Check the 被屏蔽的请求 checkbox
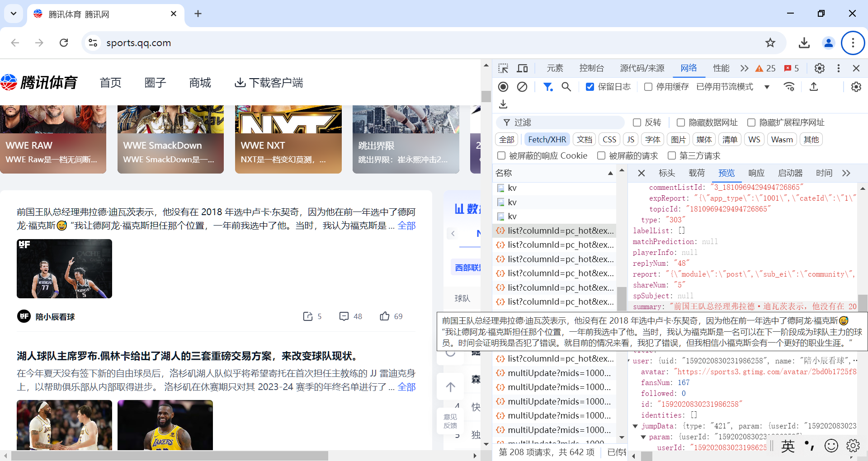The height and width of the screenshot is (461, 868). 601,156
